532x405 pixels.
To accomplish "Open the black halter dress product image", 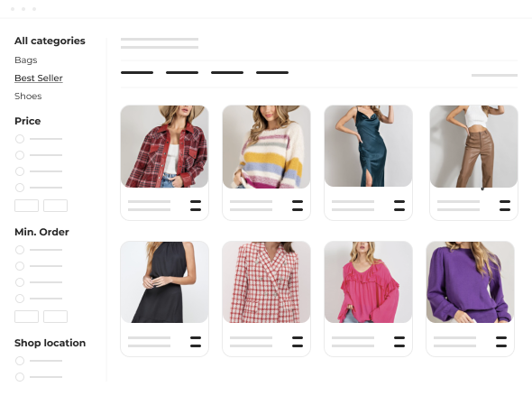I will coord(164,282).
